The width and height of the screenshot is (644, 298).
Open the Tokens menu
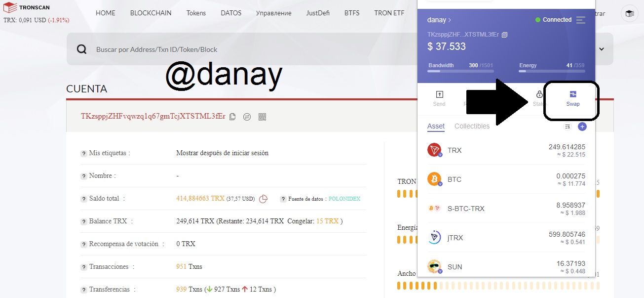(196, 13)
